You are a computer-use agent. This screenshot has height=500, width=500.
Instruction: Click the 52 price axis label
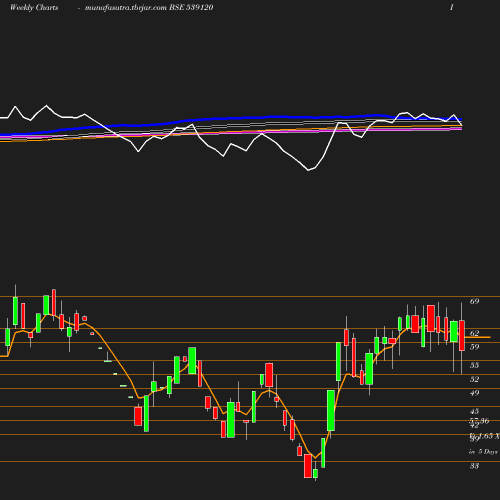[474, 379]
